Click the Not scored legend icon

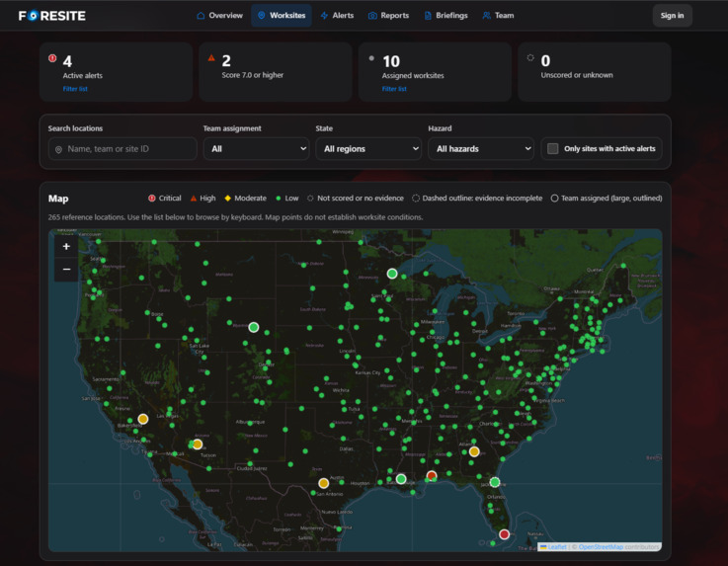310,199
